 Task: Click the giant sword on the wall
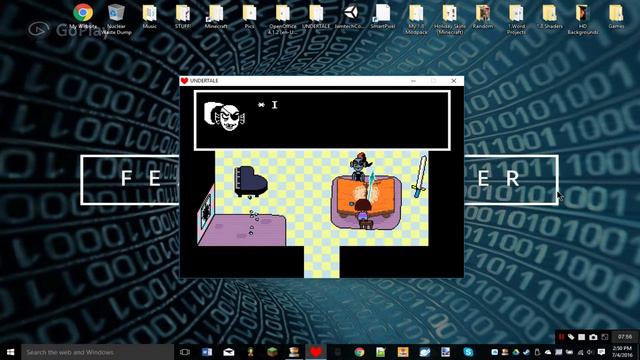tap(420, 177)
